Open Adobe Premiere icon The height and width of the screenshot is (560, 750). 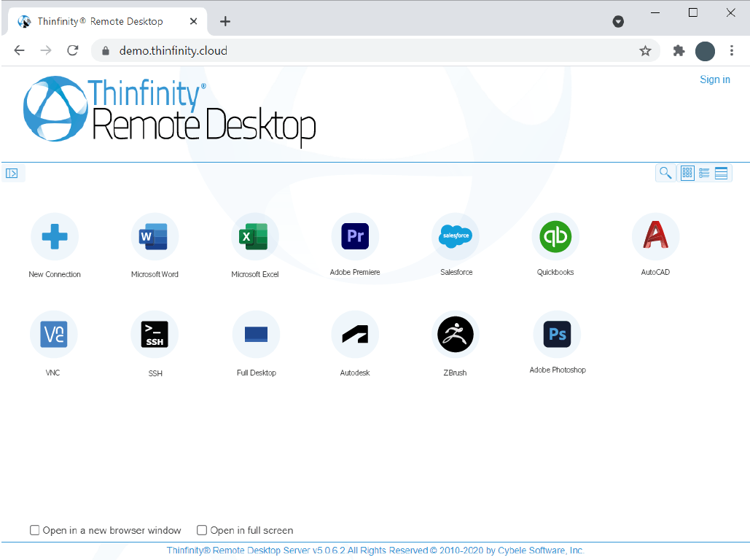tap(355, 236)
